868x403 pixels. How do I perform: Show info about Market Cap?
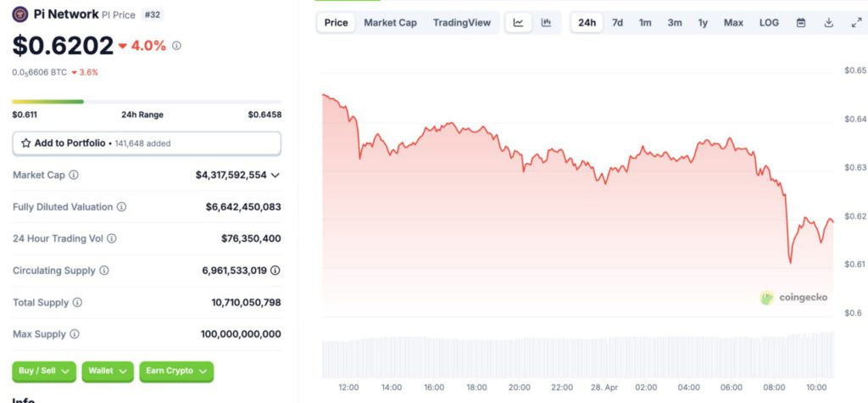[74, 175]
